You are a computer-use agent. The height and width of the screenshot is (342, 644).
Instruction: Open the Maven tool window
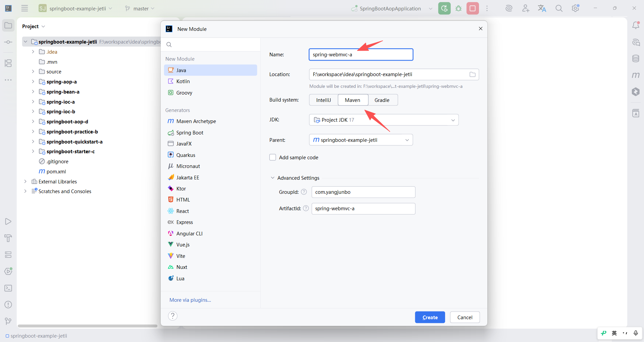coord(636,75)
